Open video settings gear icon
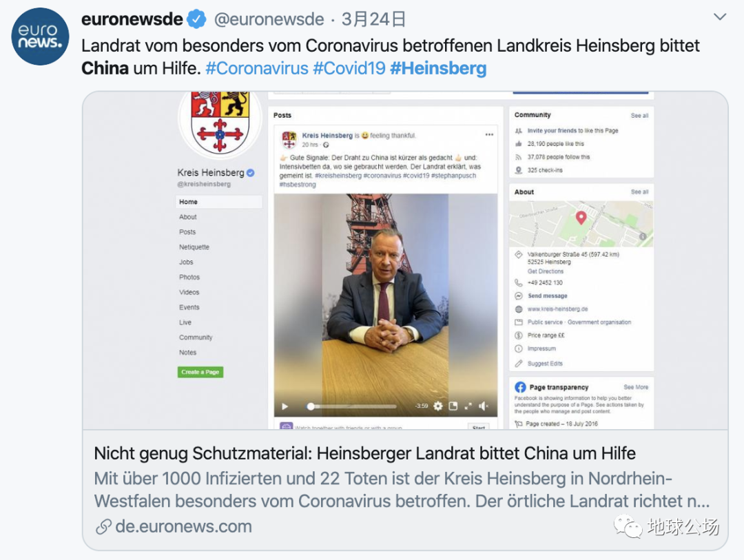This screenshot has width=744, height=560. [438, 406]
